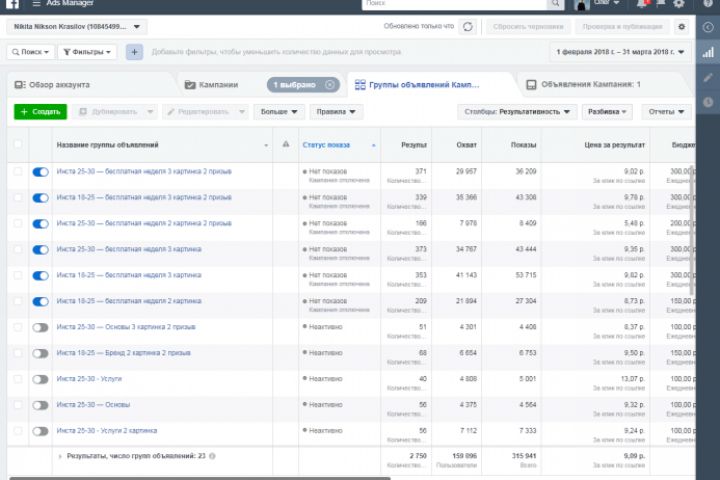
Task: Collapse the right sidebar arrow icon
Action: tap(708, 27)
